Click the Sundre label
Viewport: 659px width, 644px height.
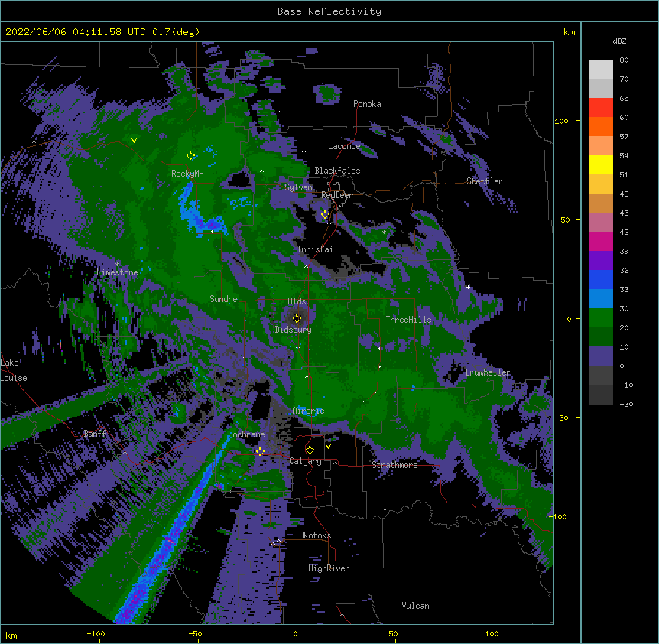click(223, 299)
